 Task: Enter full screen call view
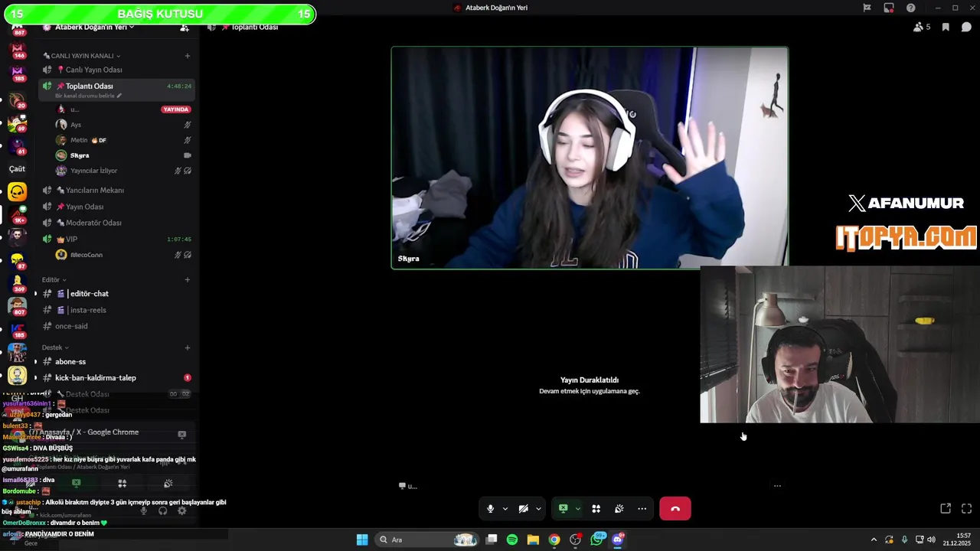pos(966,508)
